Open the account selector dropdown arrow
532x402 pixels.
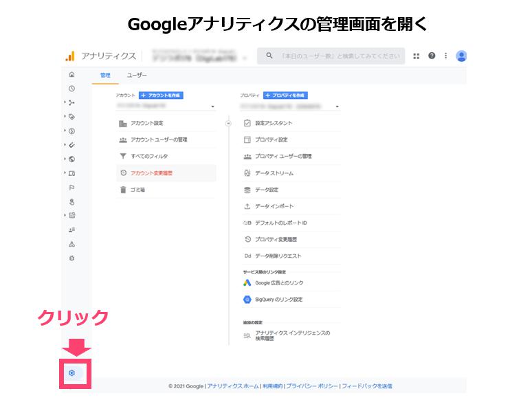[x=213, y=107]
